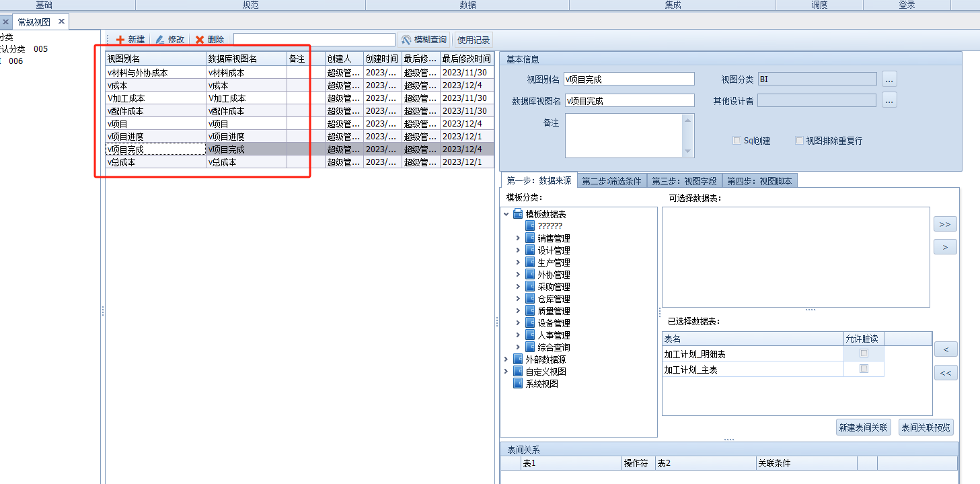Click the 备注 scrollbar down arrow
Image resolution: width=980 pixels, height=484 pixels.
click(x=687, y=151)
